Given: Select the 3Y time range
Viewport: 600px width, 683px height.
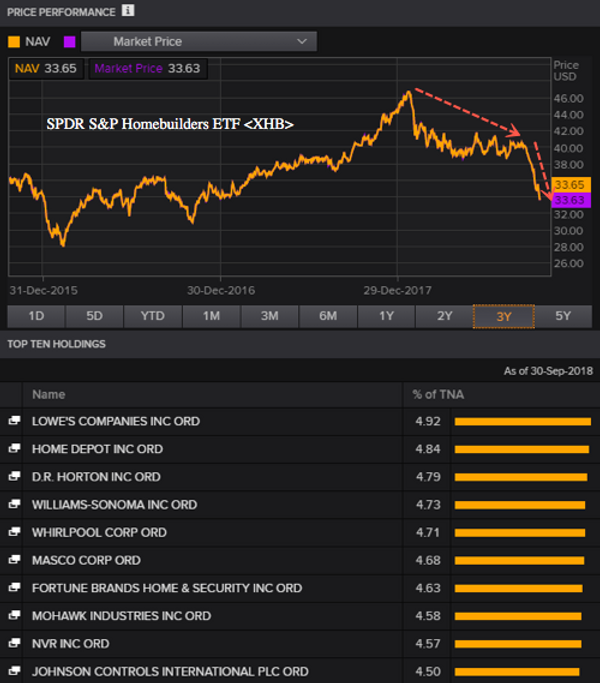Looking at the screenshot, I should [x=504, y=317].
